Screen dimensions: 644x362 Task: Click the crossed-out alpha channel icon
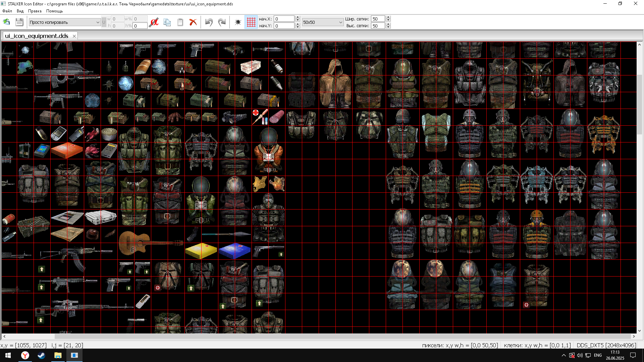click(x=154, y=22)
